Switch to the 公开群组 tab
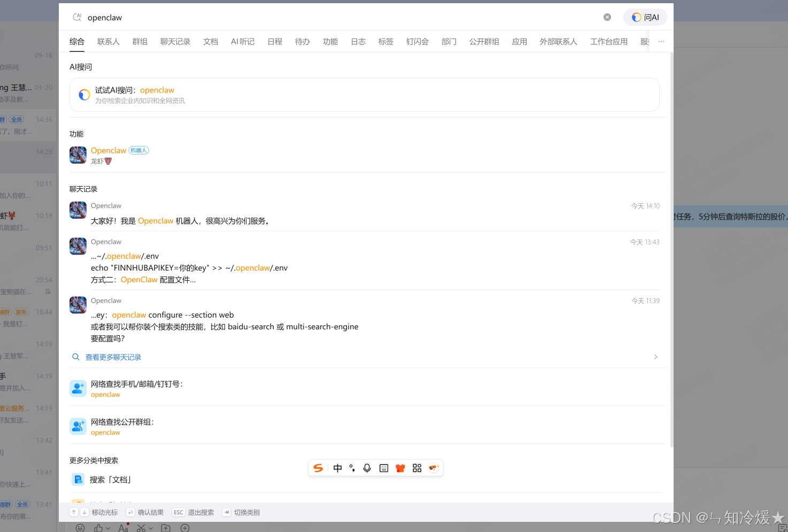The image size is (788, 532). pyautogui.click(x=484, y=41)
